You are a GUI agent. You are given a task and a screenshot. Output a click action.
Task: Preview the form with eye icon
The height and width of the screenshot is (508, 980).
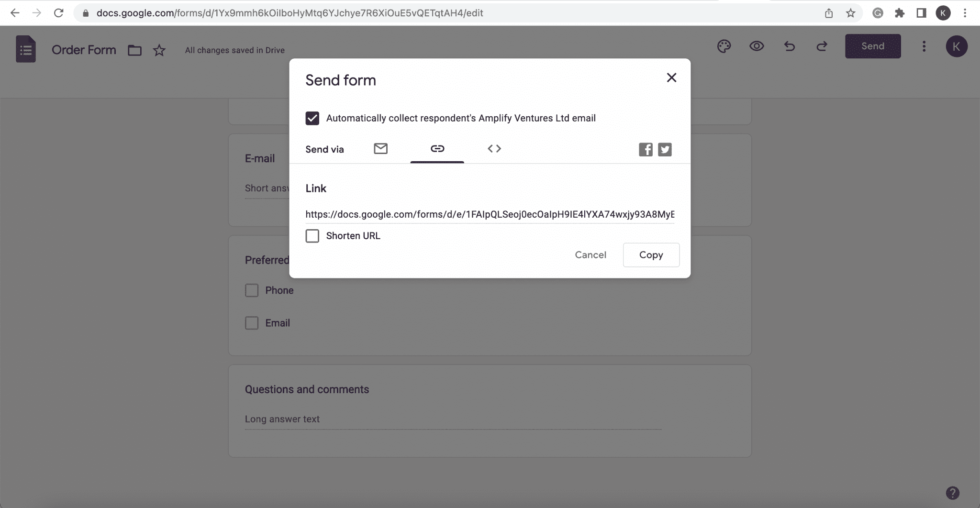(x=757, y=46)
